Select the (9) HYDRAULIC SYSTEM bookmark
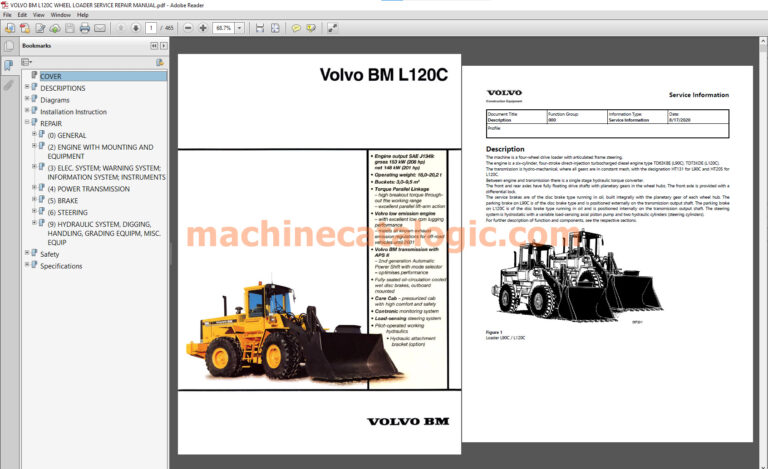 tap(104, 233)
